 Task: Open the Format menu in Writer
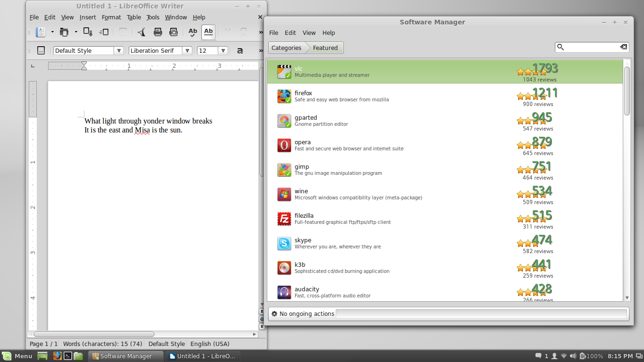pos(111,17)
